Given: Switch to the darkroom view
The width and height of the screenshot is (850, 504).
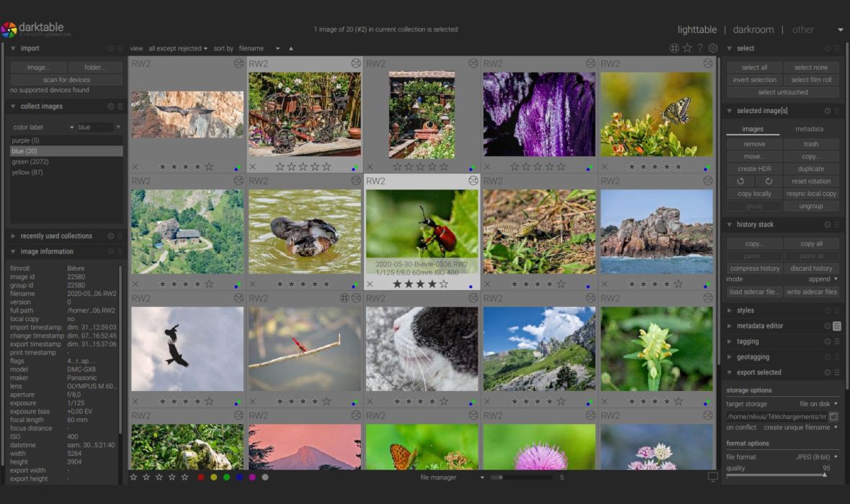Looking at the screenshot, I should 753,30.
